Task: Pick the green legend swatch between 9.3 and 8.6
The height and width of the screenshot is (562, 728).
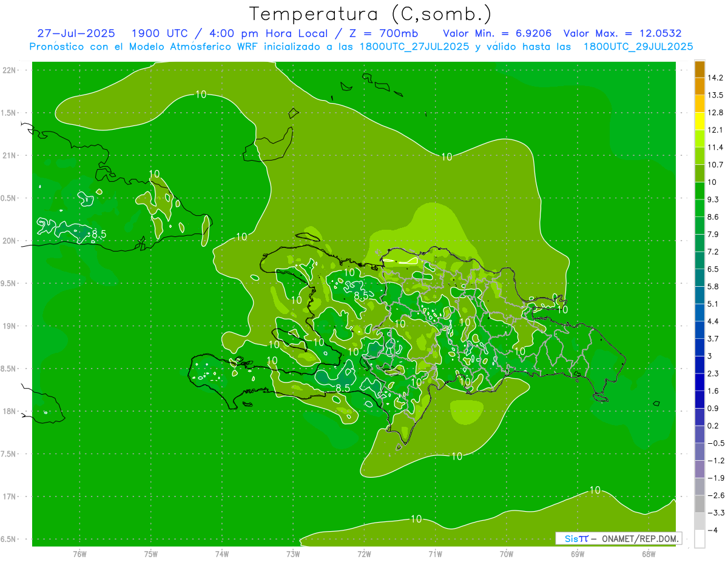Action: [x=699, y=208]
